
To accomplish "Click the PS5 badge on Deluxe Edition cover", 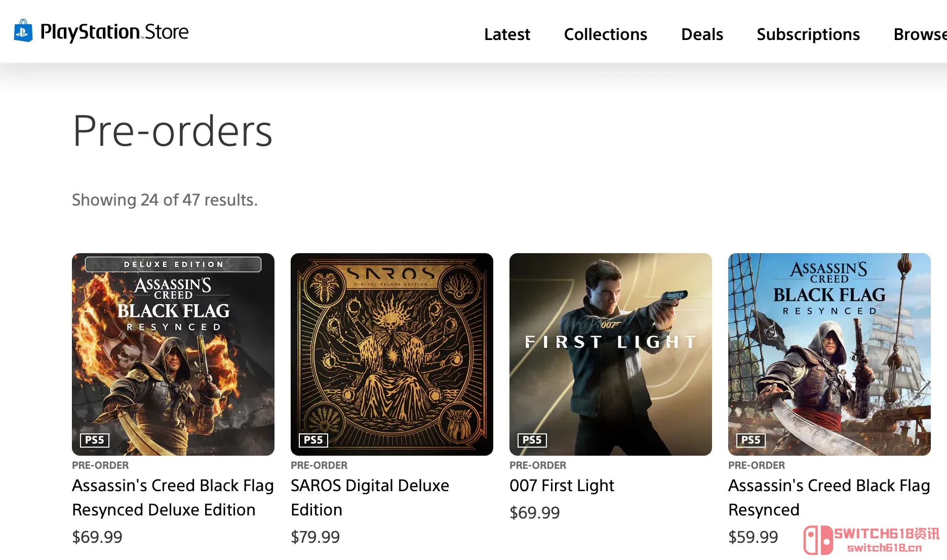I will (x=95, y=440).
